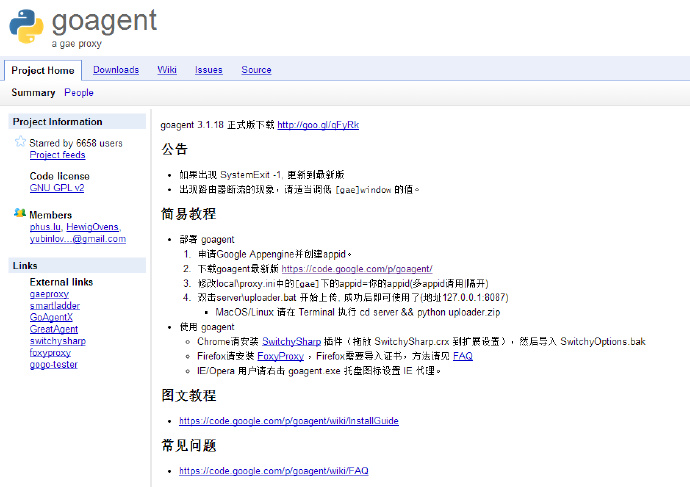Click the 简易教程 heading

[x=188, y=214]
